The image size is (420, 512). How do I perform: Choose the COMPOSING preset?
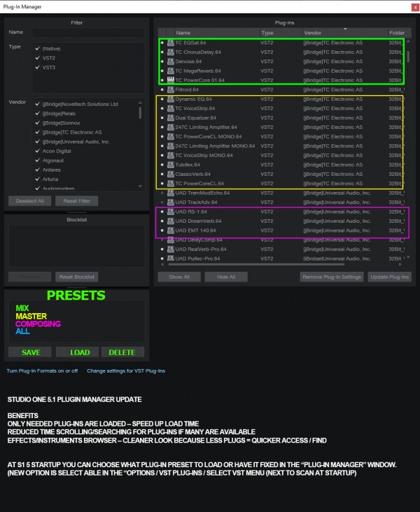[x=38, y=324]
